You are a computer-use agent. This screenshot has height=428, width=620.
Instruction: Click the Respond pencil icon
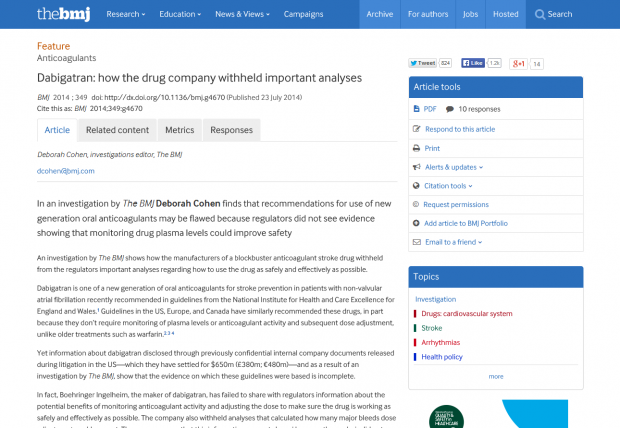416,129
